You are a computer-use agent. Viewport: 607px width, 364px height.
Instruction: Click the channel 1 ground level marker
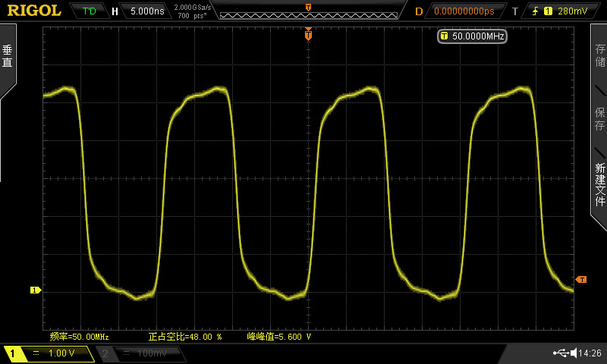(x=36, y=290)
